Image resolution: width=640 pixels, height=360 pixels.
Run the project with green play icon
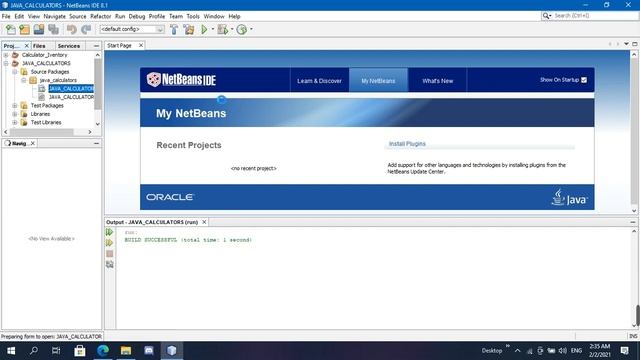click(x=204, y=29)
